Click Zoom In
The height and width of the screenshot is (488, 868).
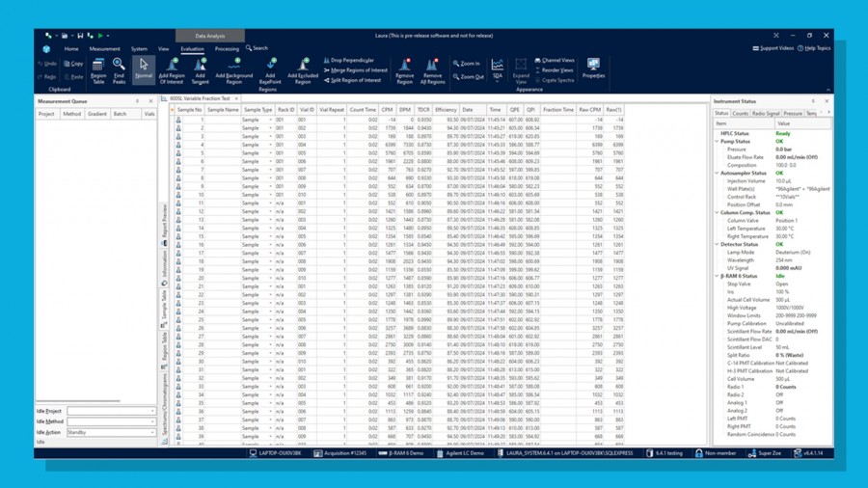tap(466, 64)
